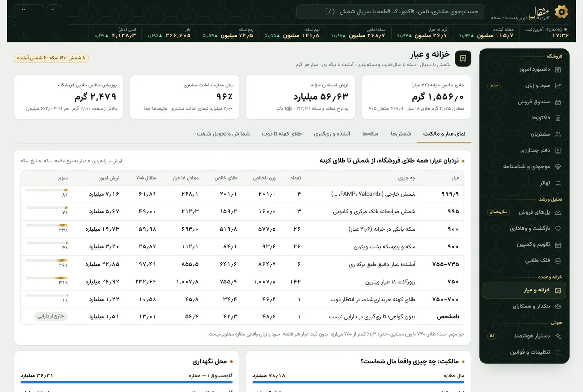Screen dimensions: 583x392
Task: Click the سود و زیان chart icon
Action: 558,85
